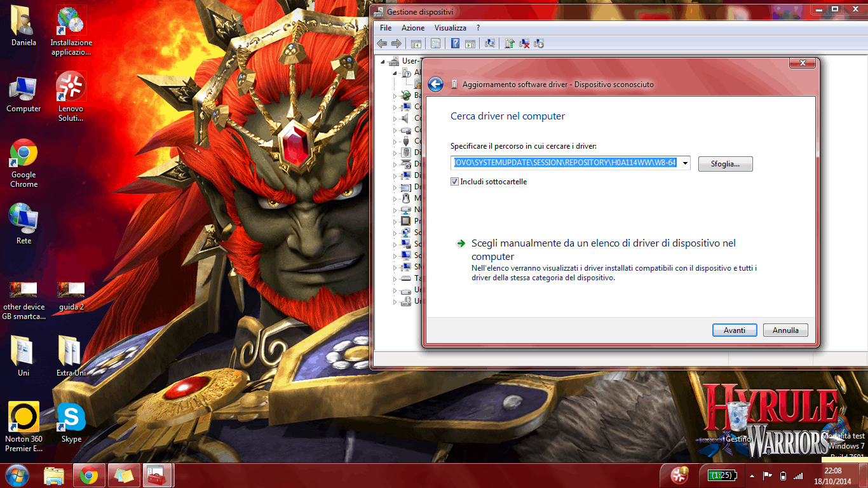Click the back arrow in the driver update wizard
This screenshot has height=488, width=868.
click(x=435, y=85)
